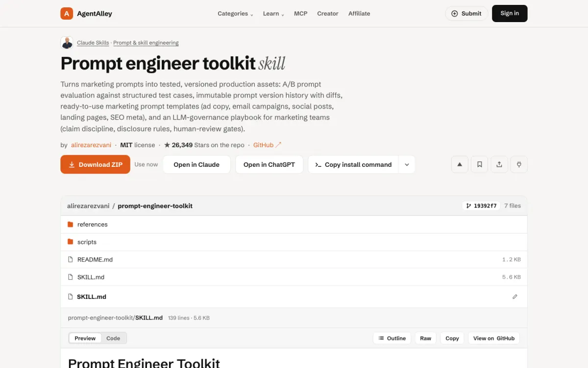The height and width of the screenshot is (368, 588).
Task: Click the 1.2 KB size of README.md
Action: 512,260
